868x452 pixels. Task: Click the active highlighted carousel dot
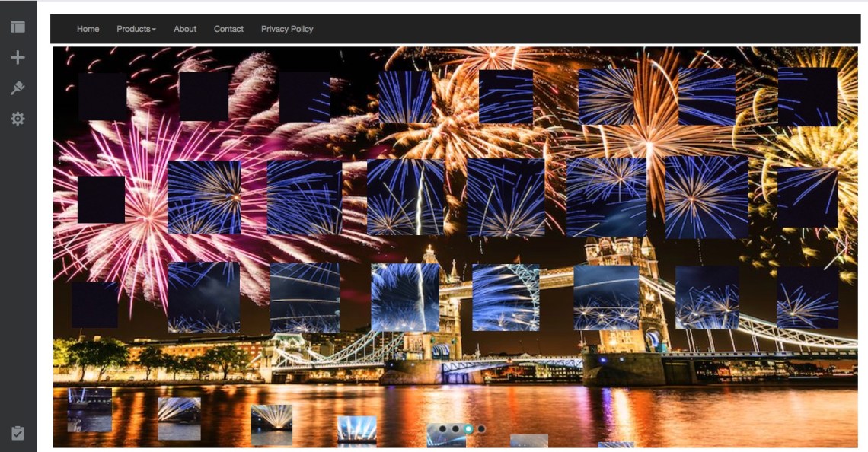(x=468, y=429)
